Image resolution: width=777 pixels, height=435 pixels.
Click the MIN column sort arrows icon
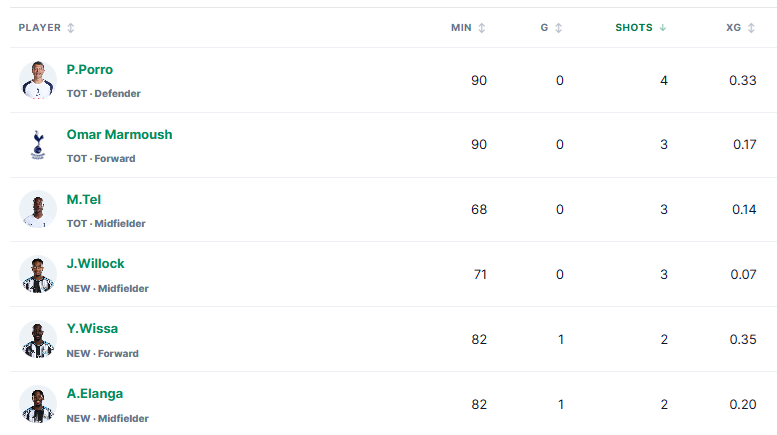pyautogui.click(x=482, y=28)
